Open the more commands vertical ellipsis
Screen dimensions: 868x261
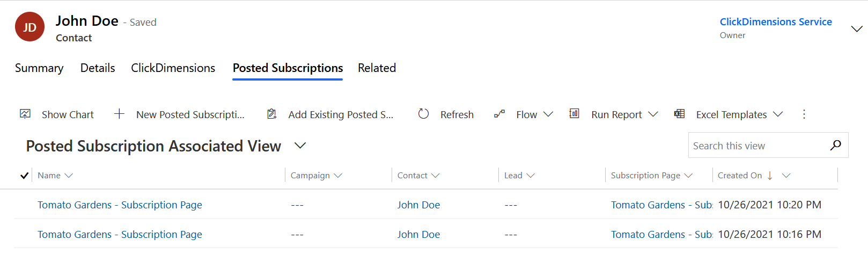click(804, 114)
